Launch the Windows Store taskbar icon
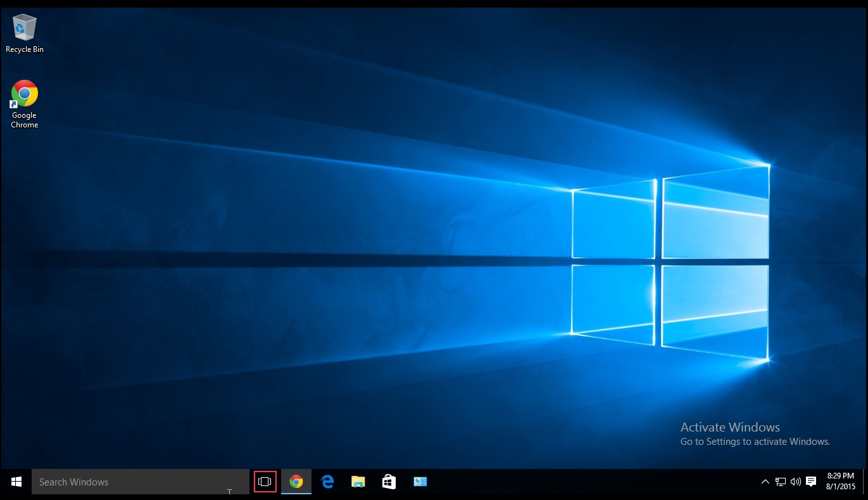This screenshot has height=500, width=868. [x=389, y=482]
